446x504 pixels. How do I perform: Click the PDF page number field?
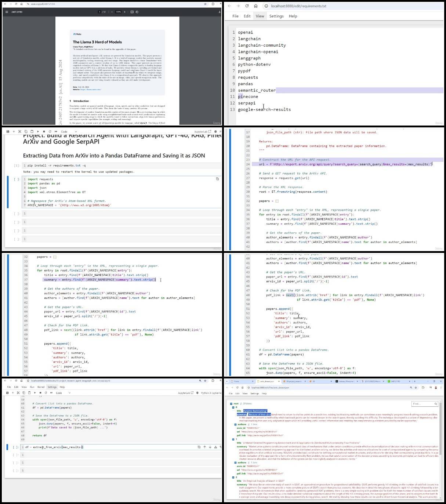(x=99, y=12)
